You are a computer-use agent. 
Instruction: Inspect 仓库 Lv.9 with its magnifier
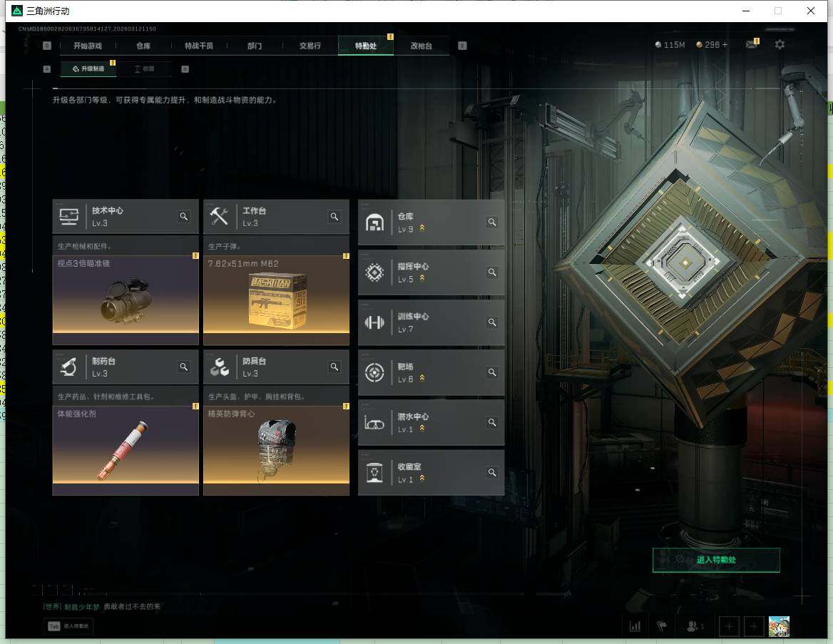(x=492, y=222)
